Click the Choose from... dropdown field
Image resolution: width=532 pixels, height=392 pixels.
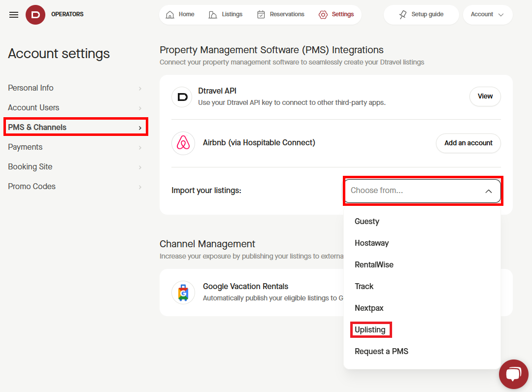pos(423,191)
